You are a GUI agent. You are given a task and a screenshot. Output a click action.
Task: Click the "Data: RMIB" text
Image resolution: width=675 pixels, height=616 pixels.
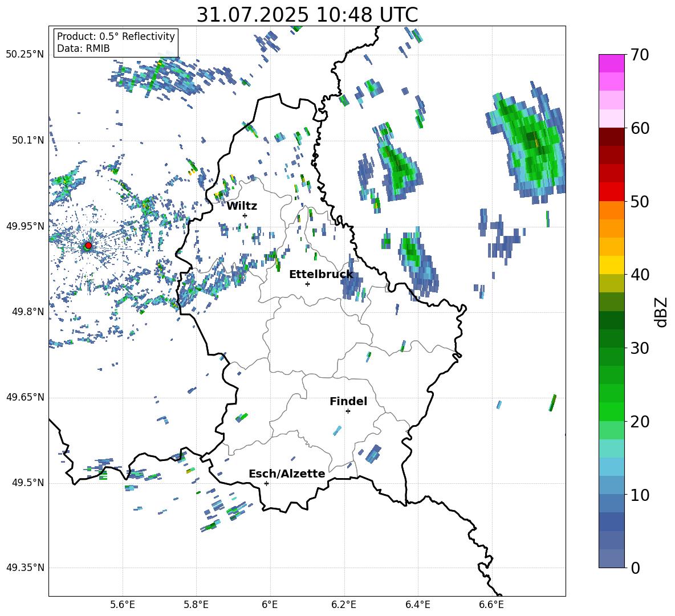click(83, 48)
